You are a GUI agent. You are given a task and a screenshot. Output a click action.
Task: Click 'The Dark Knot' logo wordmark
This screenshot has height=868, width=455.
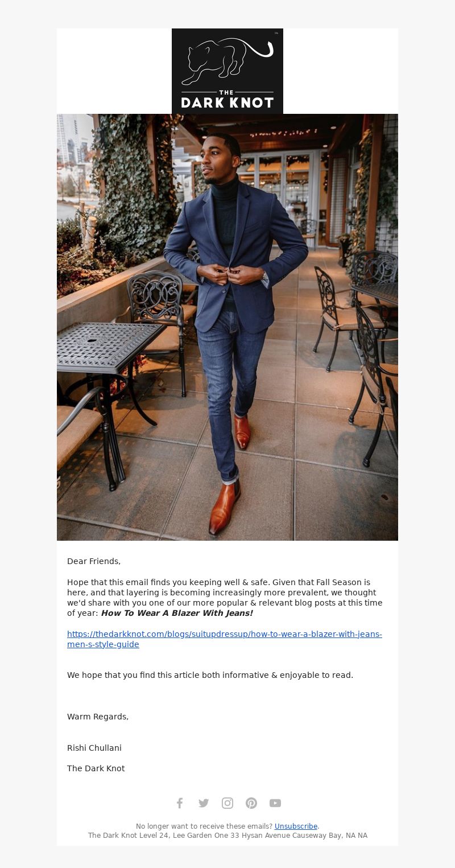pos(227,100)
